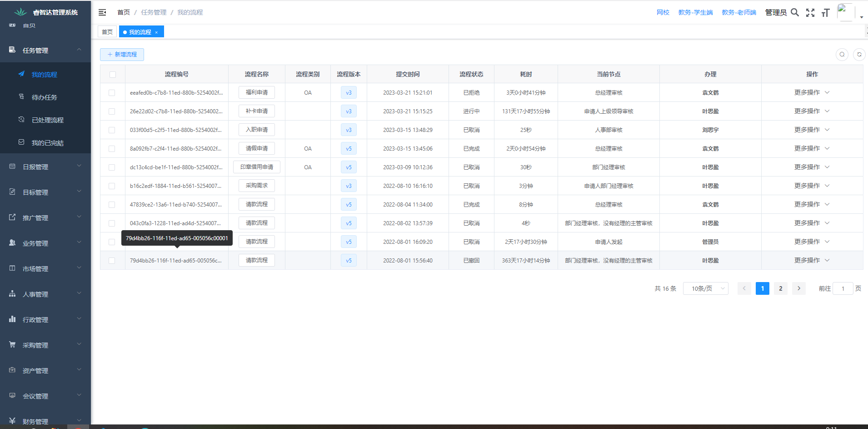This screenshot has height=429, width=868.
Task: Click the 目标管理 edit icon
Action: click(x=12, y=192)
